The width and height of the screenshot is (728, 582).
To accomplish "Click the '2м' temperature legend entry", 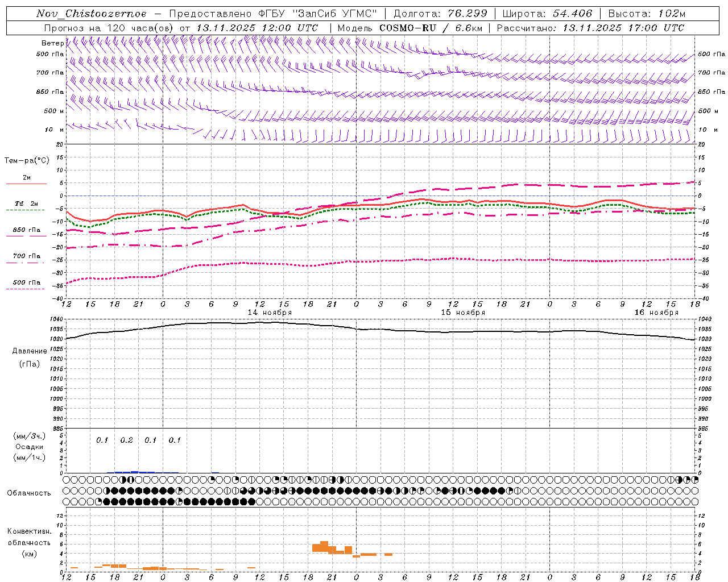I will click(x=27, y=178).
